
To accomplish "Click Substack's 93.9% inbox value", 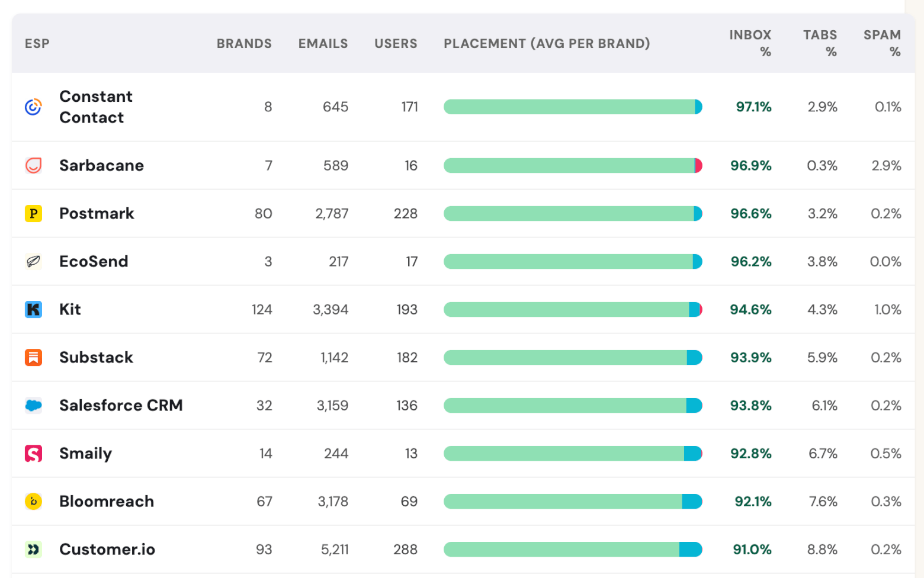I will 751,357.
